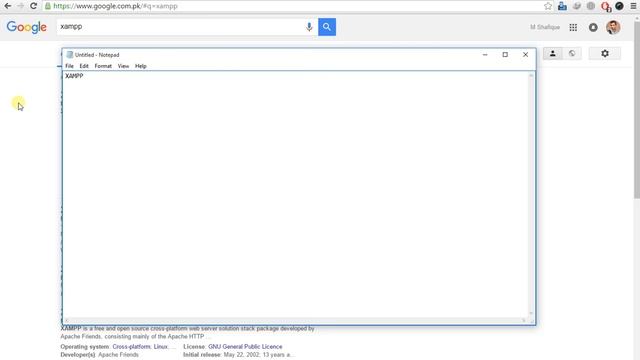Click the Notepad vertical scrollbar
Image resolution: width=640 pixels, height=360 pixels.
coord(531,194)
